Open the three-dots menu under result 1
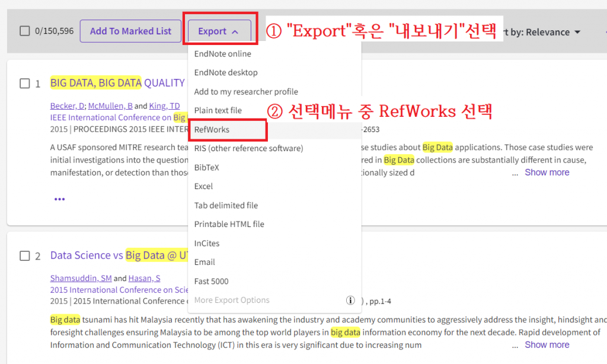The image size is (607, 364). (59, 199)
